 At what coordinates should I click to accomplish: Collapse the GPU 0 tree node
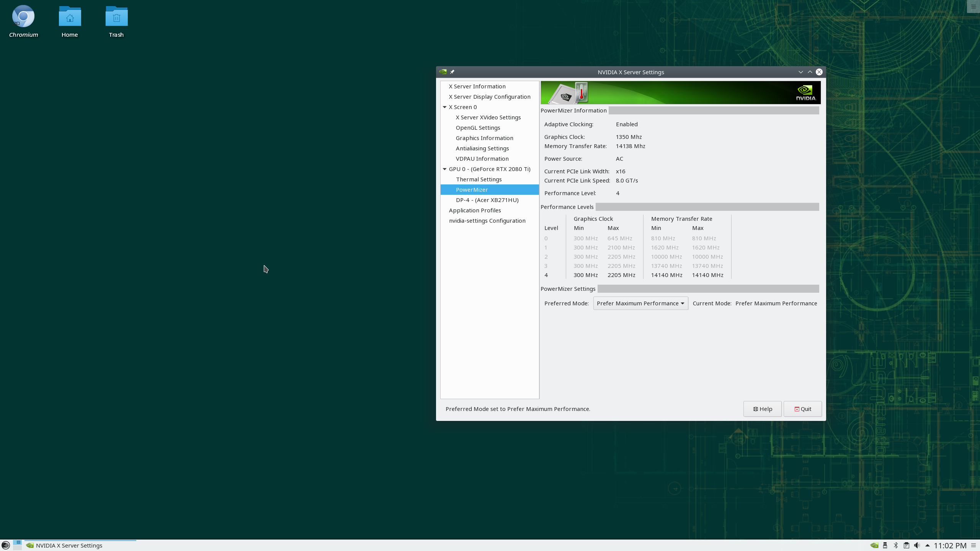(444, 169)
